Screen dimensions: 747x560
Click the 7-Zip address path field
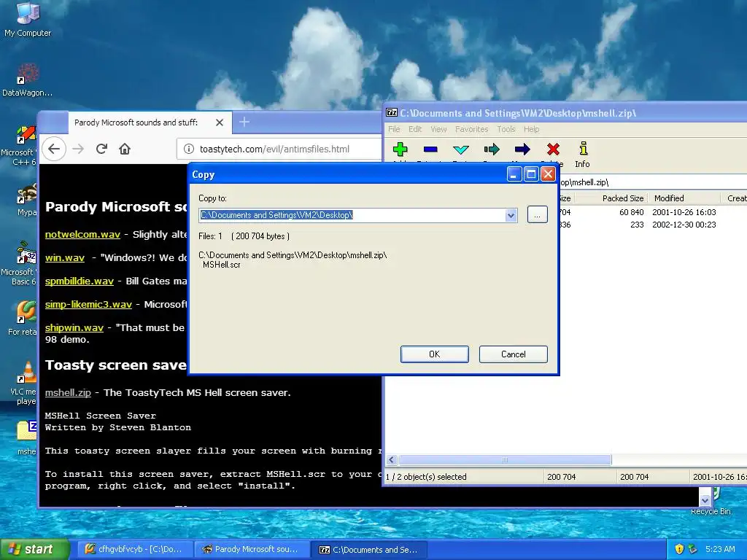pyautogui.click(x=653, y=182)
